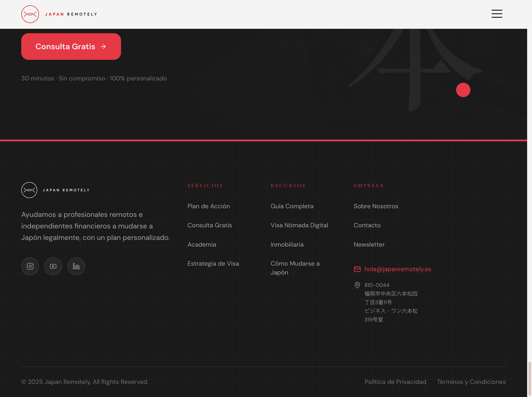
Task: Open the Newsletter link
Action: (x=369, y=244)
